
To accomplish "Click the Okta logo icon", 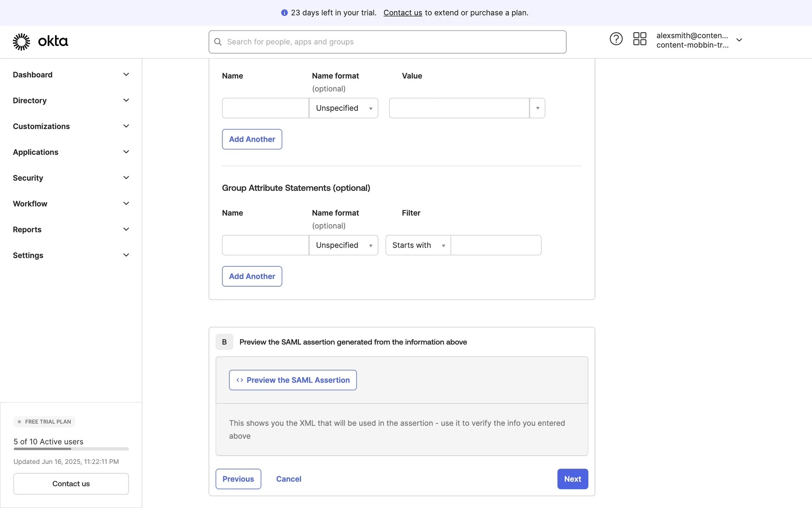I will pyautogui.click(x=22, y=41).
